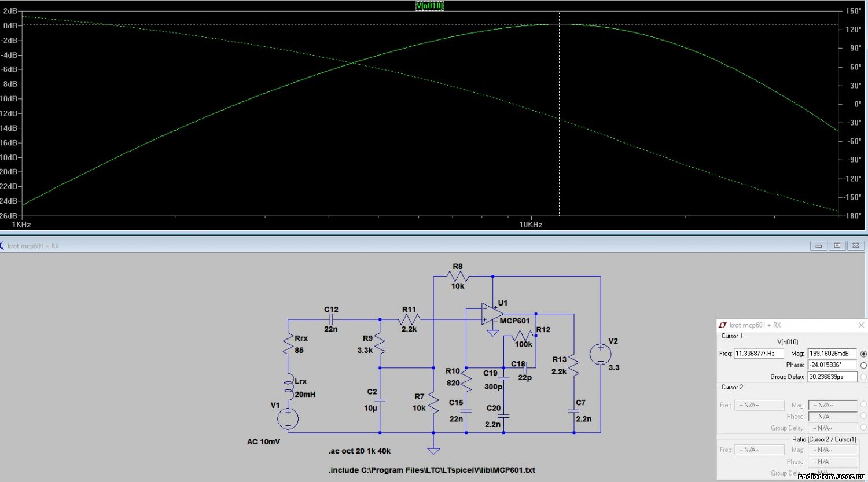Select the R11 resistor symbol
The width and height of the screenshot is (868, 482).
(x=409, y=319)
